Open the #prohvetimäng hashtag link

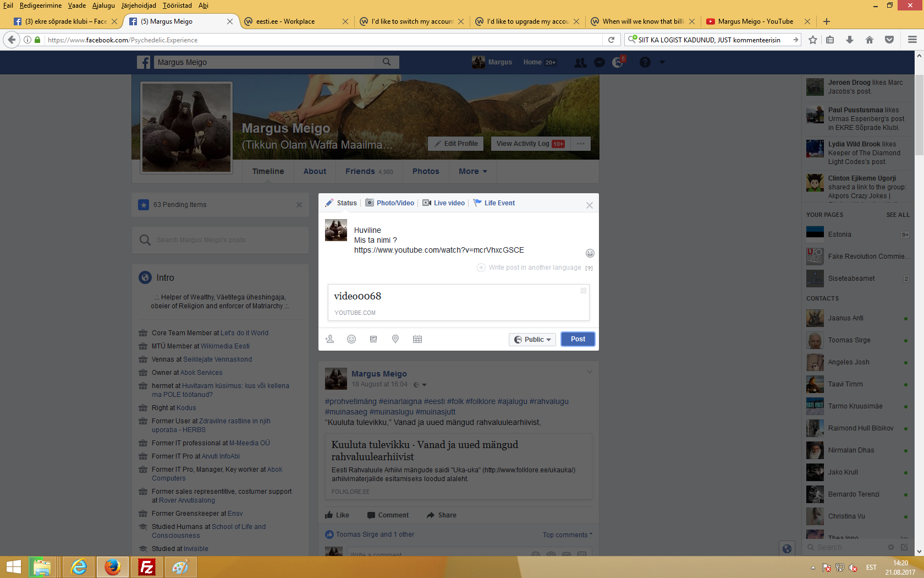351,401
